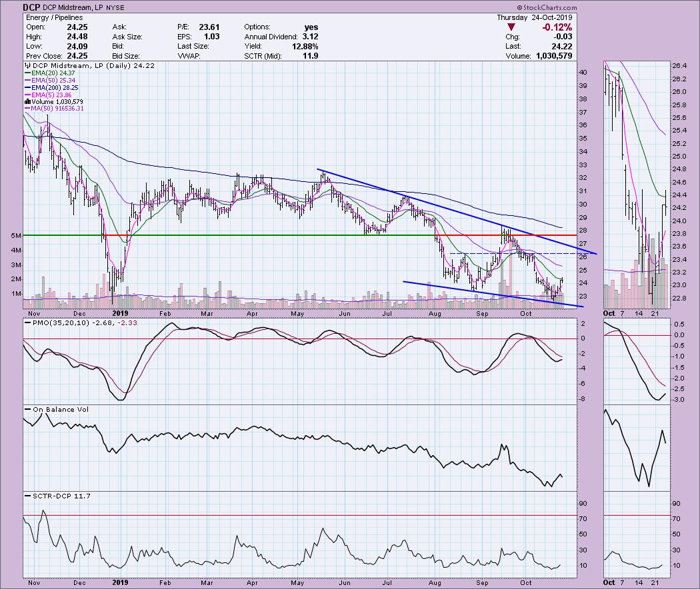The height and width of the screenshot is (589, 700).
Task: Click the 'Last Size:' label
Action: point(193,47)
